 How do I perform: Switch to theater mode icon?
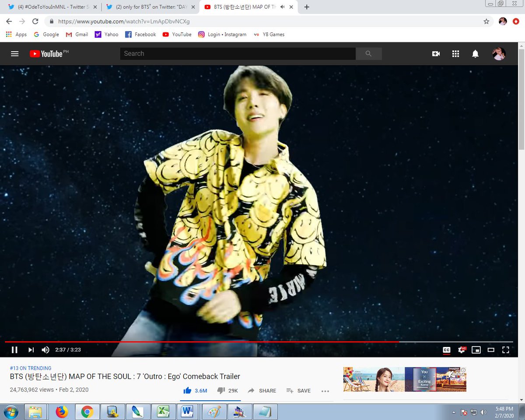pos(491,350)
